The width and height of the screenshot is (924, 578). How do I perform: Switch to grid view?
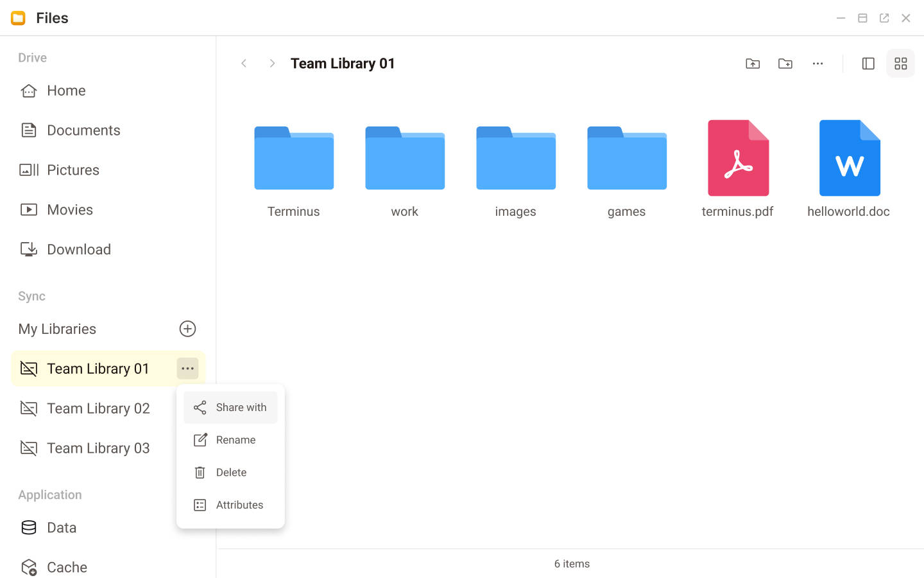click(901, 64)
